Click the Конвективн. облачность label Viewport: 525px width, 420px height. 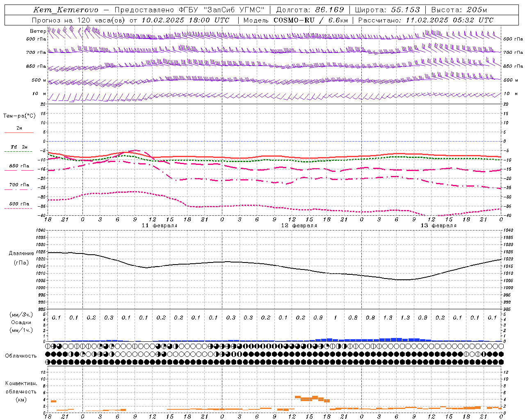click(x=21, y=388)
